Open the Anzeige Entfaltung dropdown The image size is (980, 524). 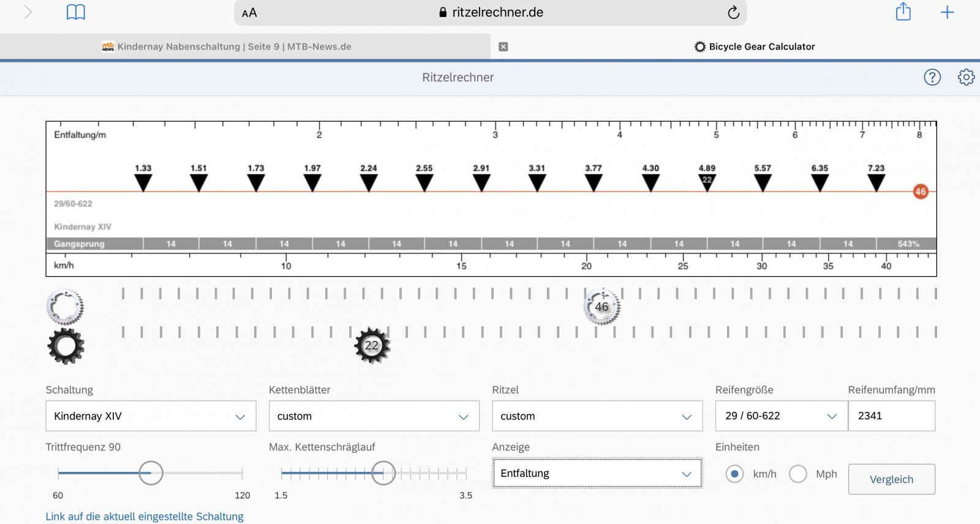pyautogui.click(x=597, y=473)
